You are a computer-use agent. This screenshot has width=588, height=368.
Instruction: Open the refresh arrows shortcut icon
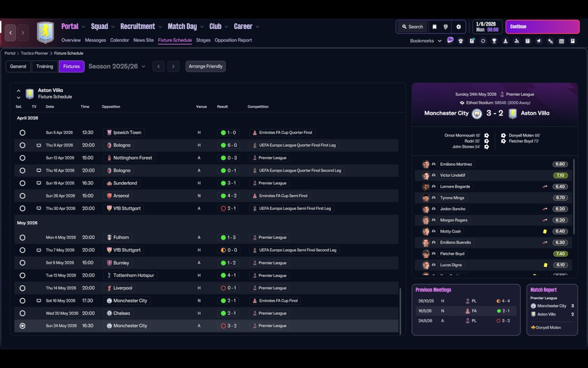pyautogui.click(x=483, y=41)
